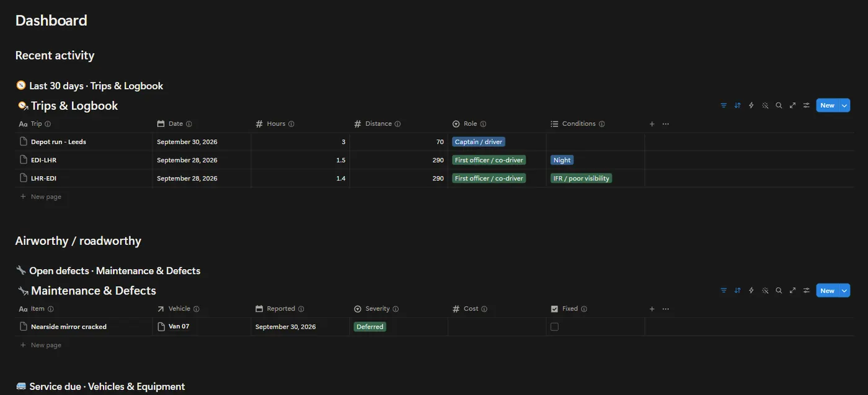This screenshot has height=395, width=868.
Task: Click the Night conditions tag
Action: (562, 160)
